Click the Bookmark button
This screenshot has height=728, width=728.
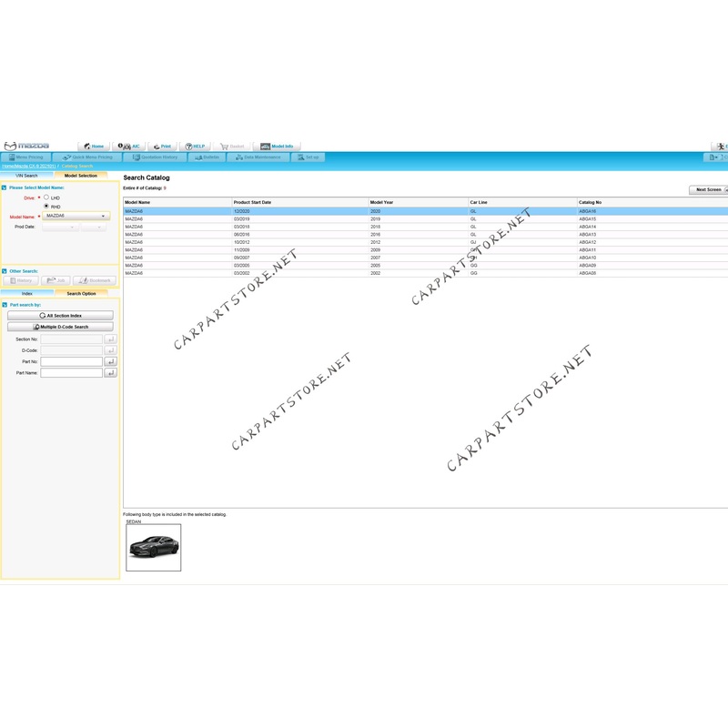[x=95, y=280]
